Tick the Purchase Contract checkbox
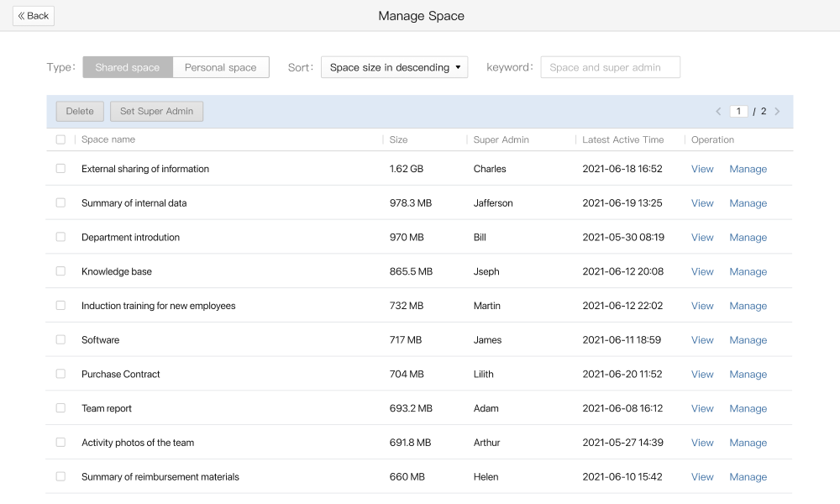Image resolution: width=840 pixels, height=504 pixels. point(60,374)
